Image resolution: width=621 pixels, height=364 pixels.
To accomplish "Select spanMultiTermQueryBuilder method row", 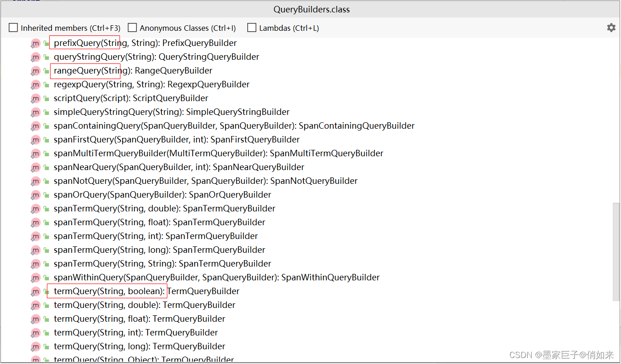I will pyautogui.click(x=218, y=154).
